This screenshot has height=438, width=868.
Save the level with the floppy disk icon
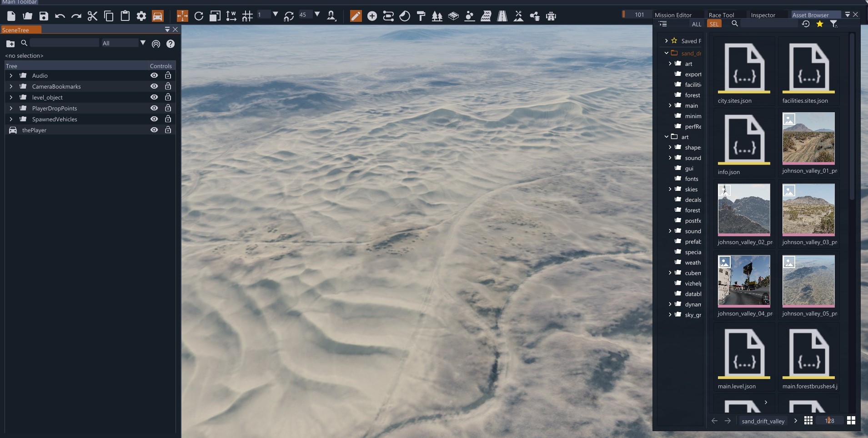[44, 16]
